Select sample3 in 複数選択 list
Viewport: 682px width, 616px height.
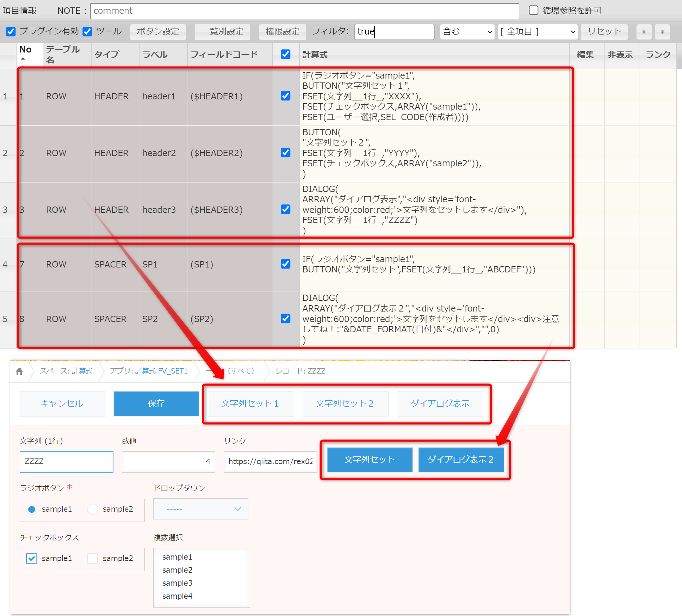coord(177,583)
